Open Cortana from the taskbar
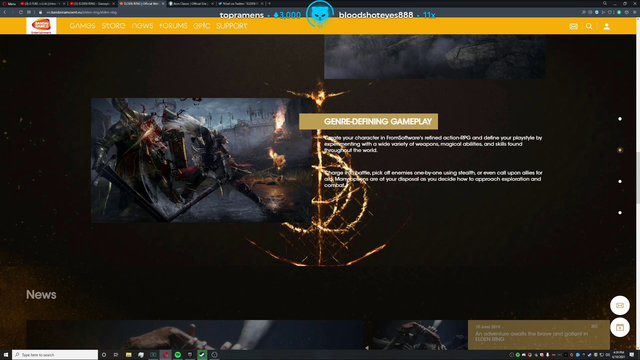The image size is (640, 360). [104, 355]
